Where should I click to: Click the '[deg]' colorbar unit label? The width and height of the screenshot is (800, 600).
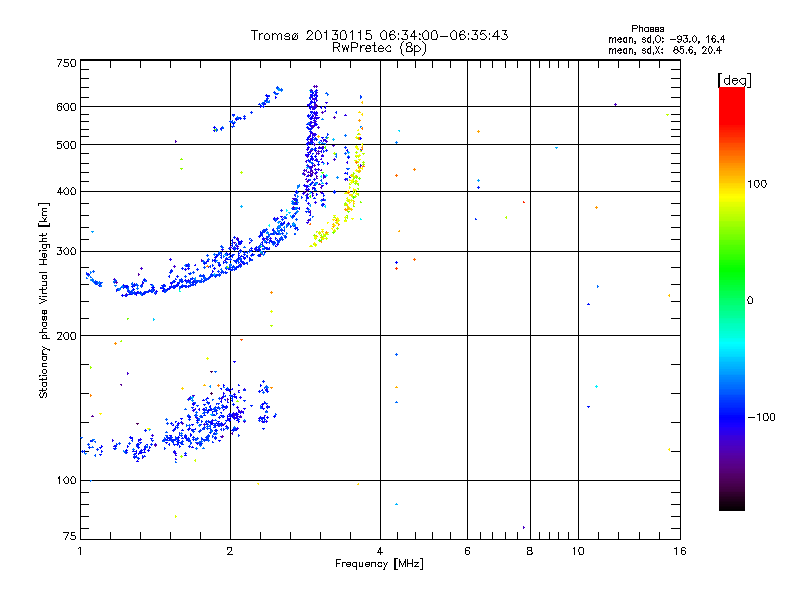click(x=734, y=81)
